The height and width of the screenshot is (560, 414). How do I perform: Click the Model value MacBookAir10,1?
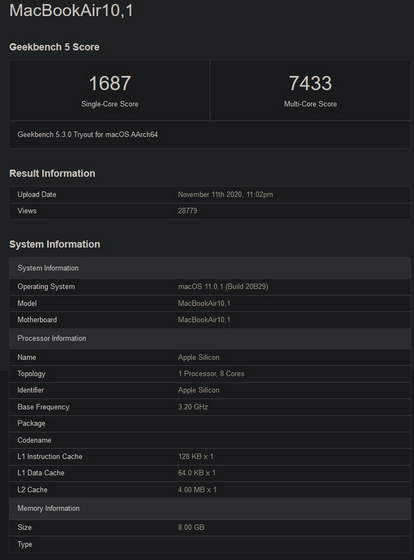(x=204, y=304)
